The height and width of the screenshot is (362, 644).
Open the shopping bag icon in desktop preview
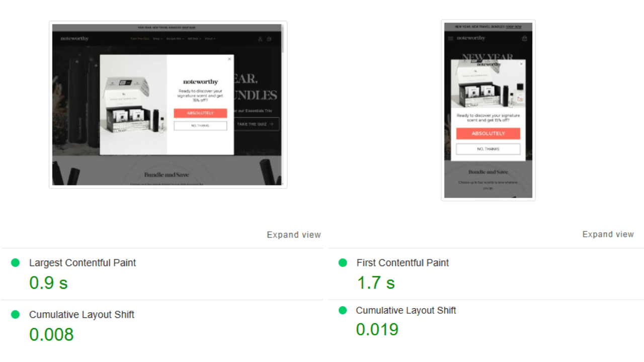(x=269, y=39)
